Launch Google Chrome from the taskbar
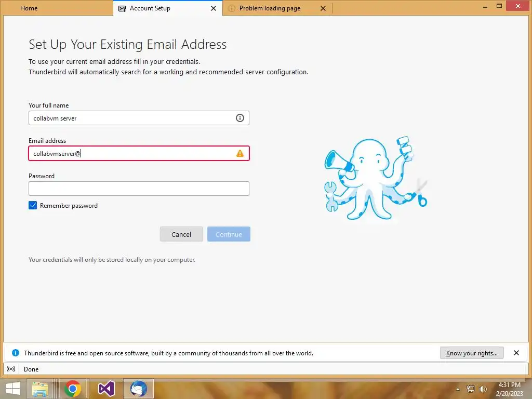532x399 pixels. pyautogui.click(x=72, y=389)
